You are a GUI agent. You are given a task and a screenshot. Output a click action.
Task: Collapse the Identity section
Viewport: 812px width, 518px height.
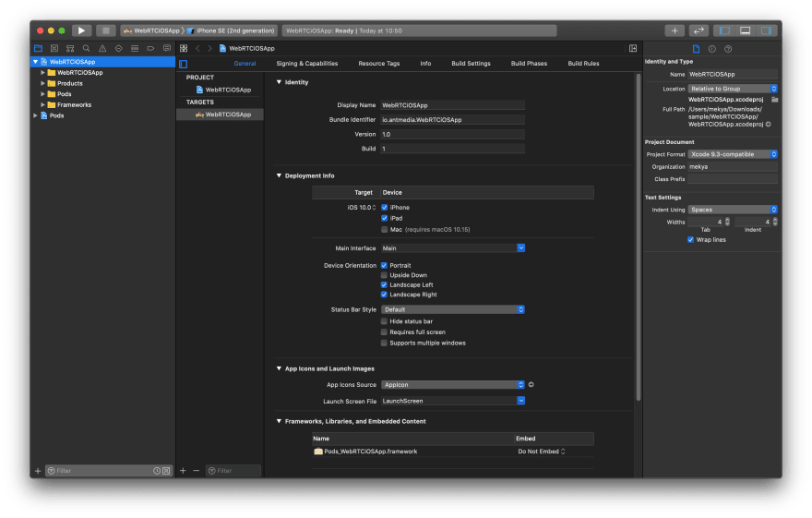coord(279,82)
